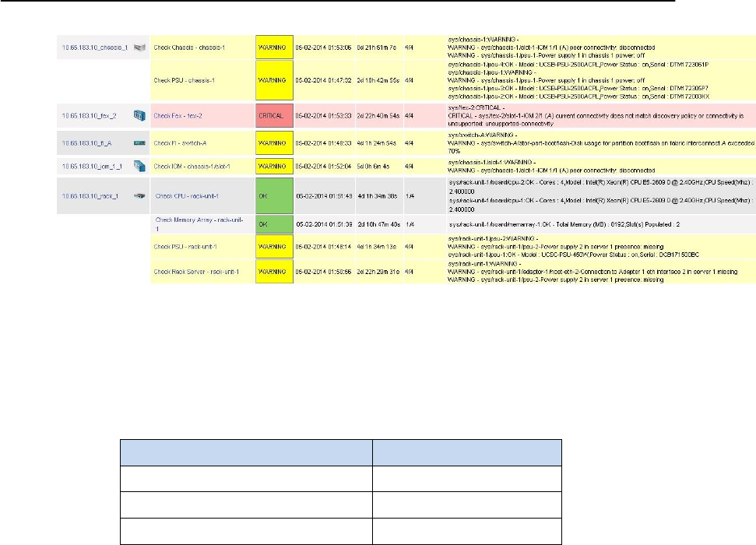Viewport: 756px width, 545px height.
Task: Open the Check PSU - rack-unit-1 service
Action: 185,247
